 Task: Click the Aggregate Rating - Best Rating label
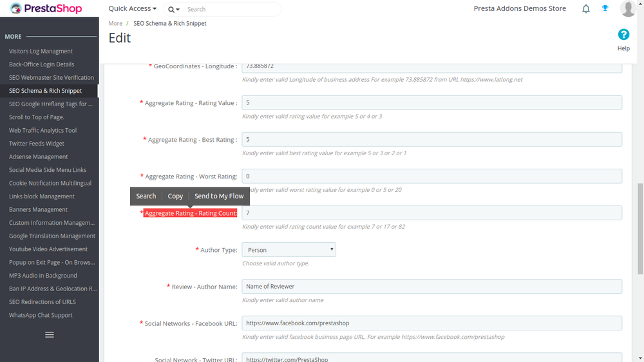192,140
